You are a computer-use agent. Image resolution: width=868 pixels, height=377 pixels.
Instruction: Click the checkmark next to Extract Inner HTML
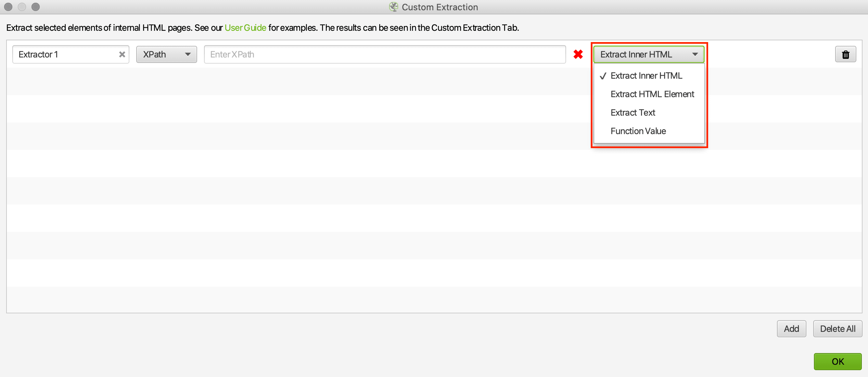603,76
